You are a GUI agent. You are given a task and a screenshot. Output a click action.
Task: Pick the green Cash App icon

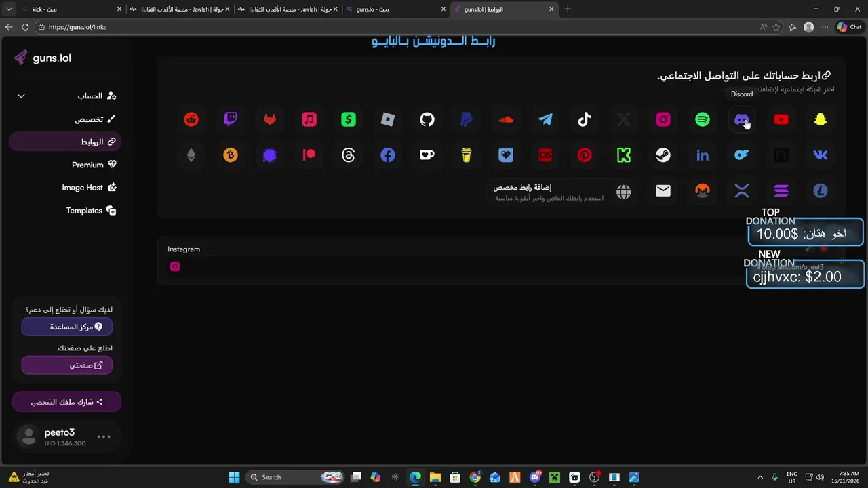349,120
